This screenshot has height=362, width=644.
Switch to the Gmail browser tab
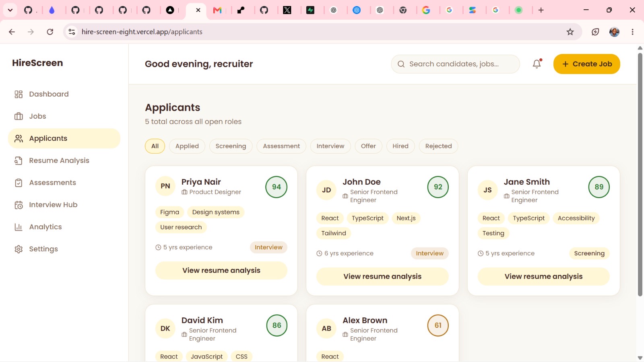pyautogui.click(x=217, y=10)
